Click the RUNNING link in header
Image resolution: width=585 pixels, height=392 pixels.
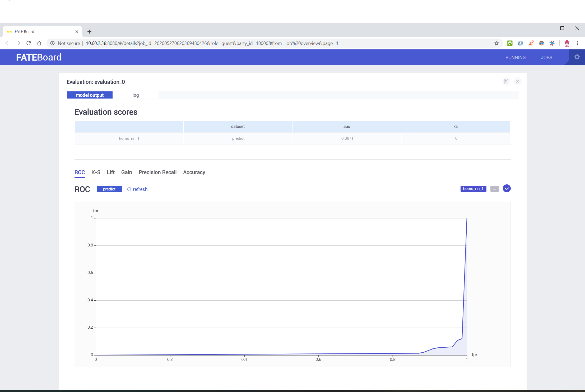pos(515,58)
